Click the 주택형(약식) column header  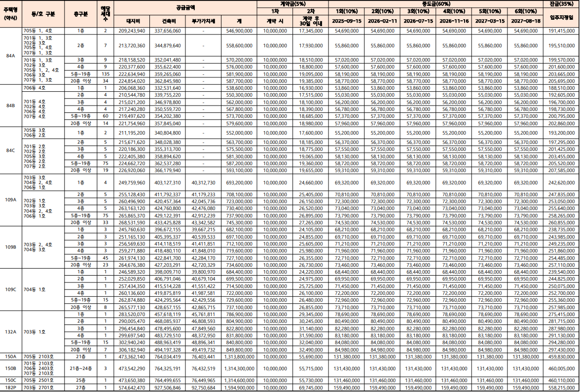[11, 14]
